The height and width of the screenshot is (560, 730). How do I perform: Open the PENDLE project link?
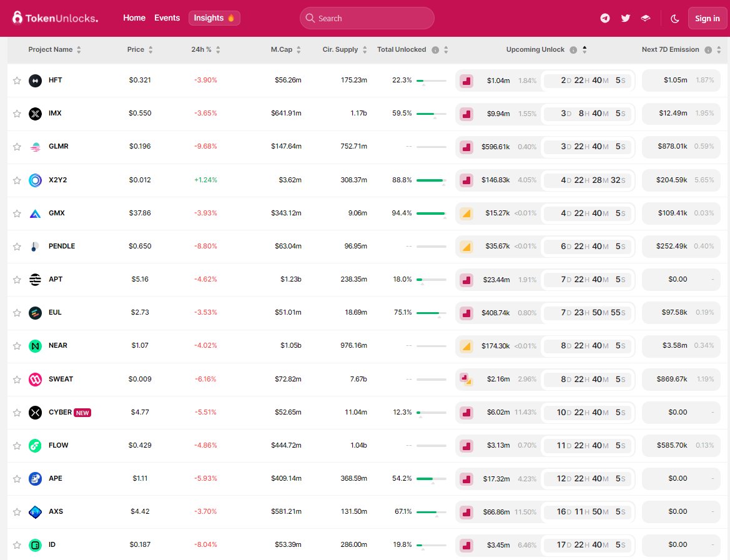click(x=61, y=246)
